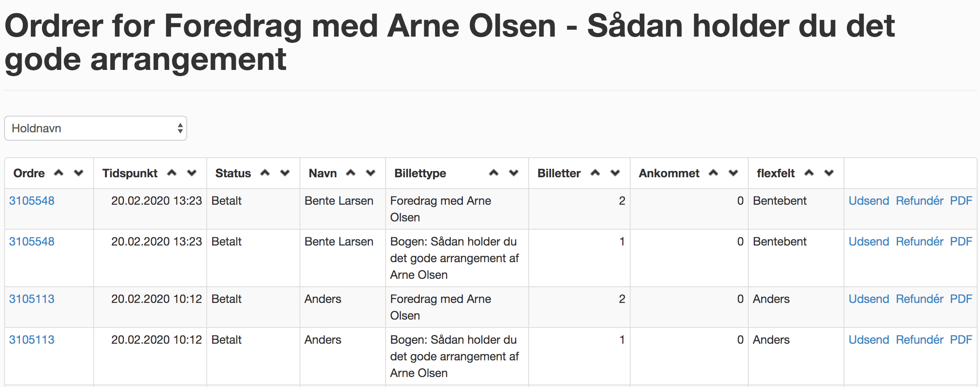This screenshot has height=387, width=980.
Task: Open PDF for Bente Larsen Foredrag row
Action: point(961,201)
